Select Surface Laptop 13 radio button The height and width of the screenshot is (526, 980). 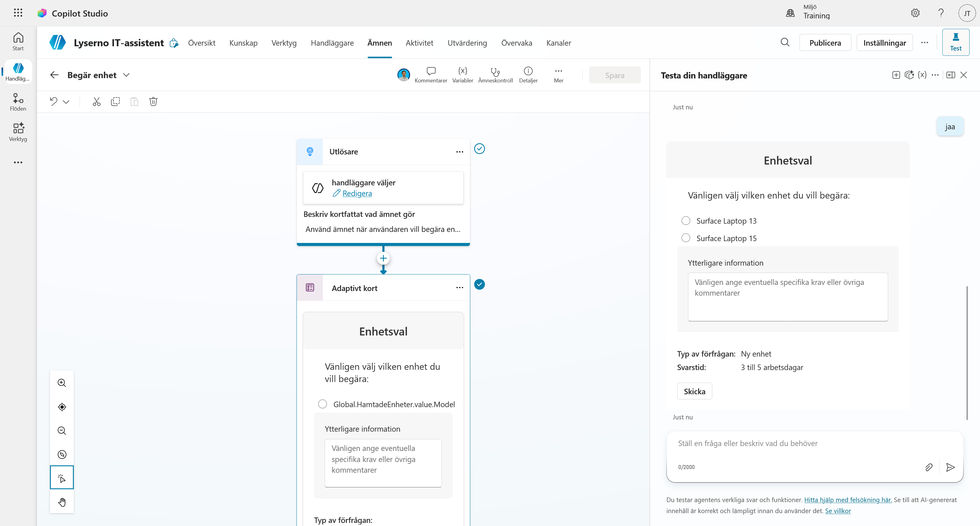point(686,221)
